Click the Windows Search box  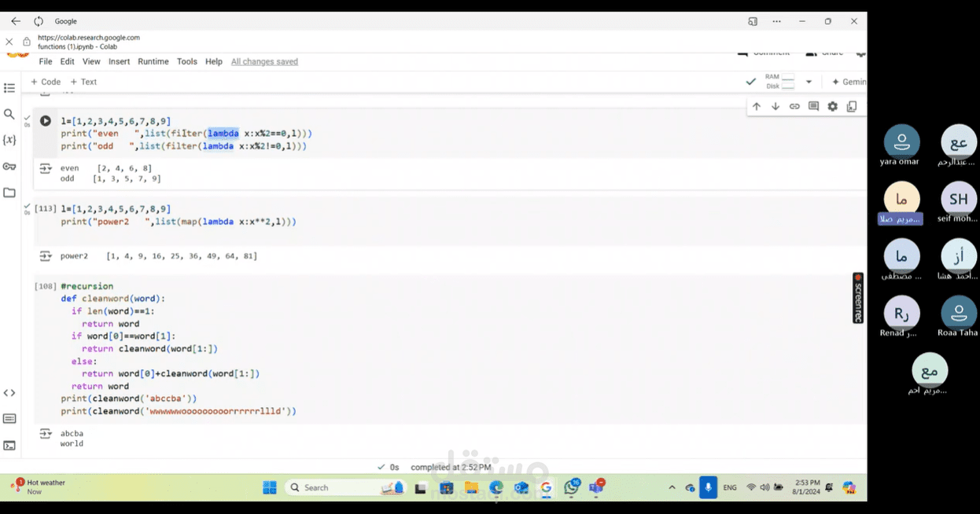pos(338,487)
